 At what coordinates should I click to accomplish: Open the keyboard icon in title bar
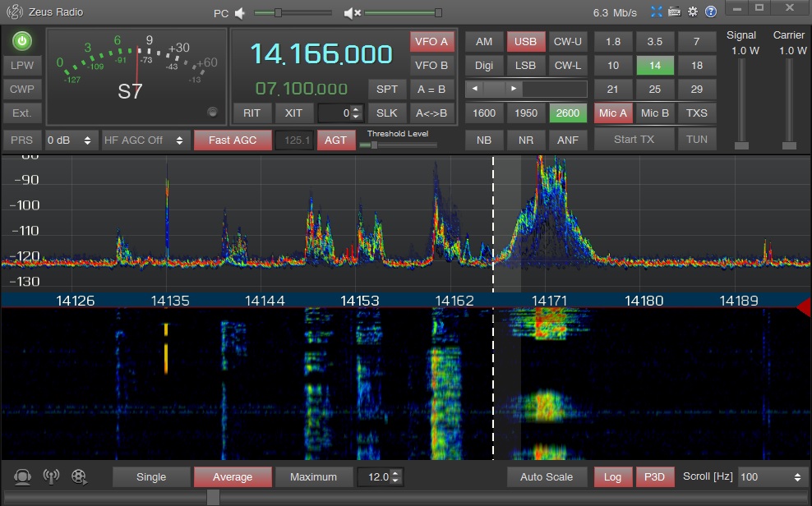click(674, 11)
